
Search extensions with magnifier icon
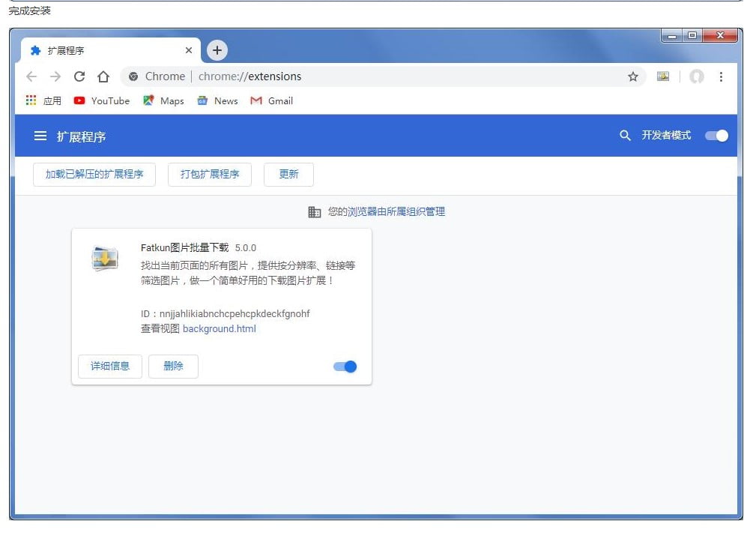[x=625, y=136]
